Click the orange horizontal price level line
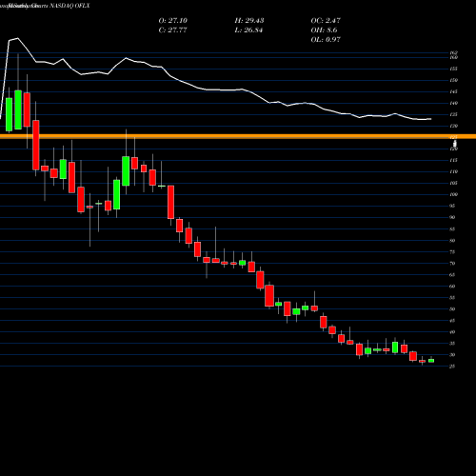The height and width of the screenshot is (476, 476). (x=238, y=136)
